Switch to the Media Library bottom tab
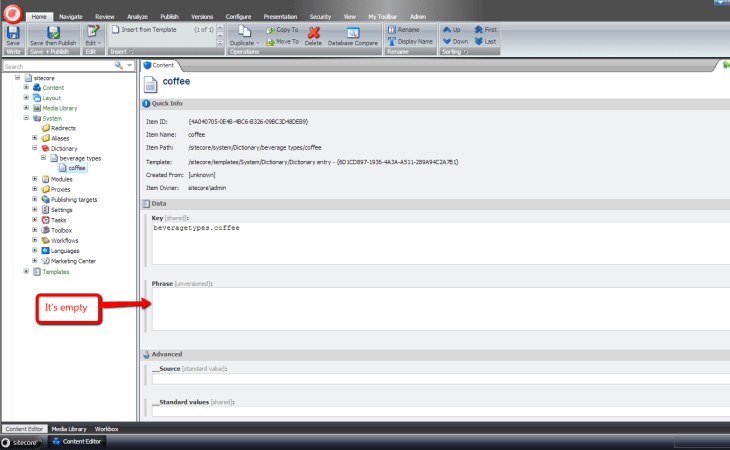This screenshot has width=730, height=450. pos(69,428)
